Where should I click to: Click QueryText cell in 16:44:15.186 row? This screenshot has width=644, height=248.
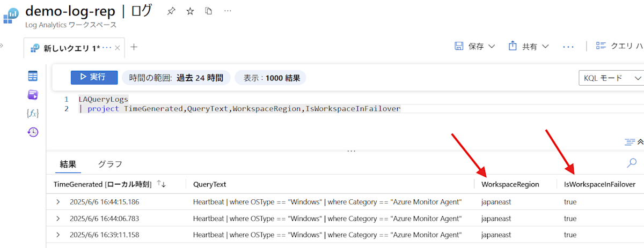click(327, 202)
